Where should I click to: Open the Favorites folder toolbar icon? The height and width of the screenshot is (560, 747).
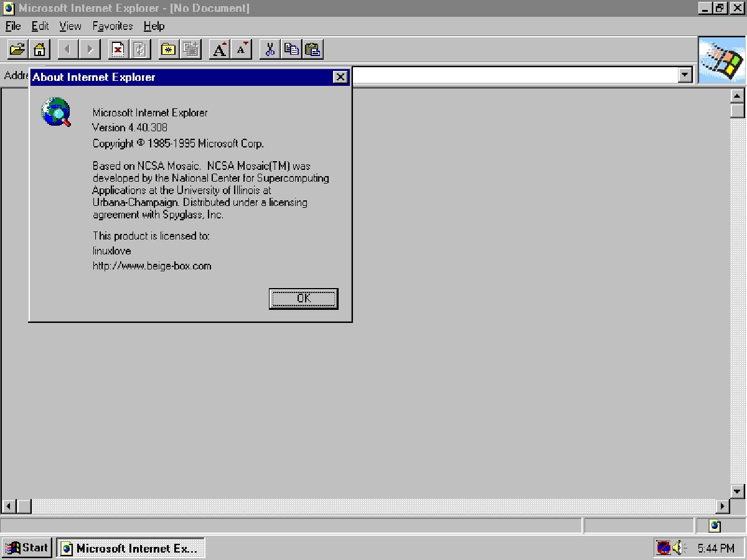(169, 49)
